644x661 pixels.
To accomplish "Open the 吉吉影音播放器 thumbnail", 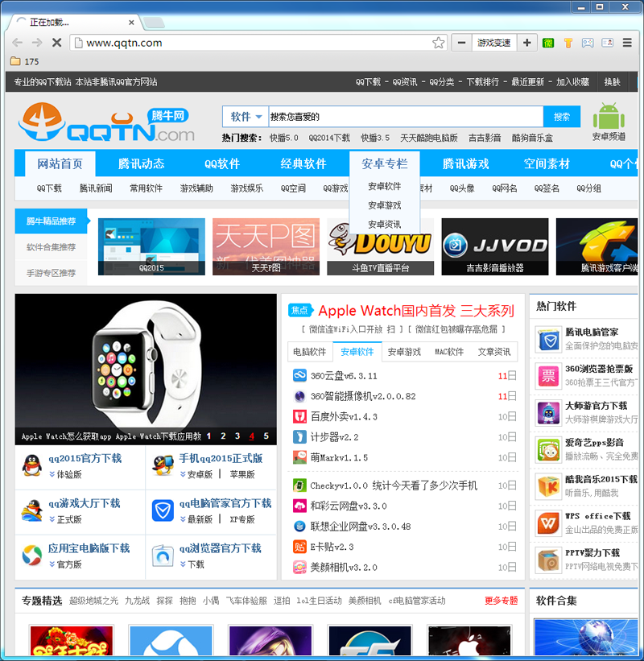I will click(x=495, y=246).
